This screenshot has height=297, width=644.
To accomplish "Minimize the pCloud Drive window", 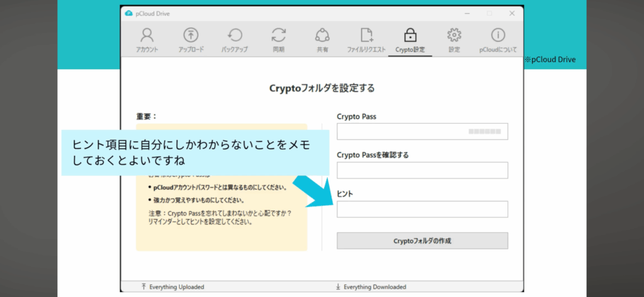I will [467, 14].
